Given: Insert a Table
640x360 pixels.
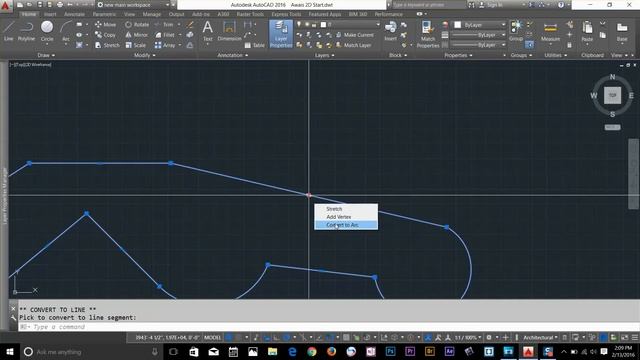Looking at the screenshot, I should pyautogui.click(x=255, y=45).
